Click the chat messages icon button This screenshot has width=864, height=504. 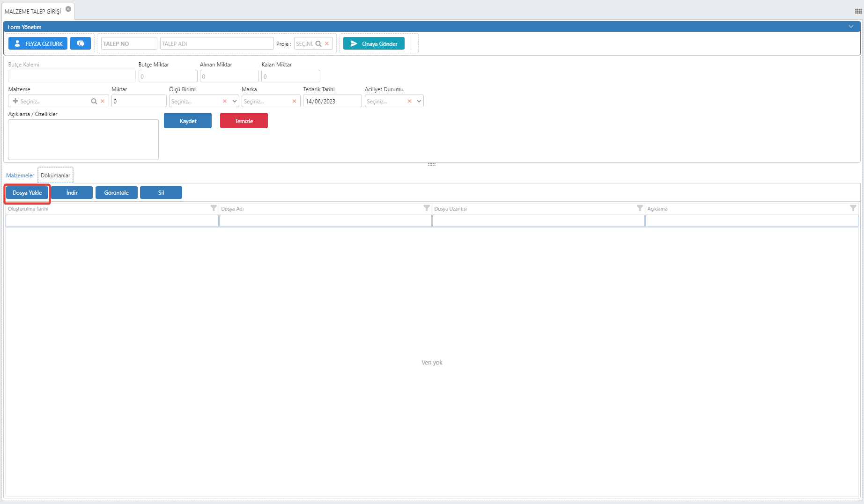coord(81,44)
